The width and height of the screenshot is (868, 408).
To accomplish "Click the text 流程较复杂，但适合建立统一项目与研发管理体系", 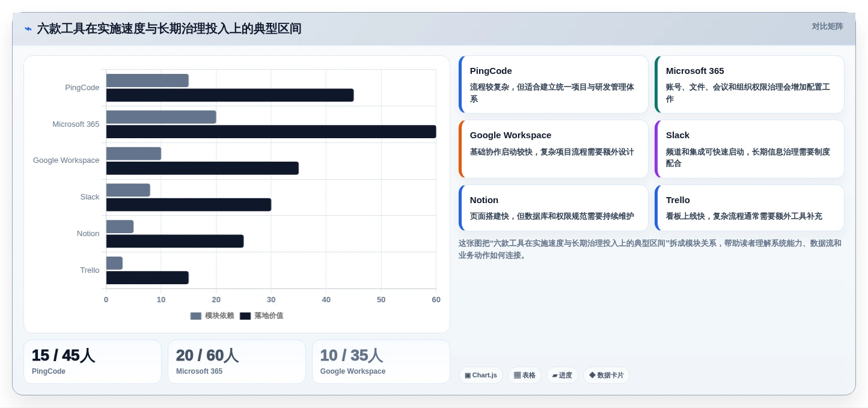I will [552, 93].
